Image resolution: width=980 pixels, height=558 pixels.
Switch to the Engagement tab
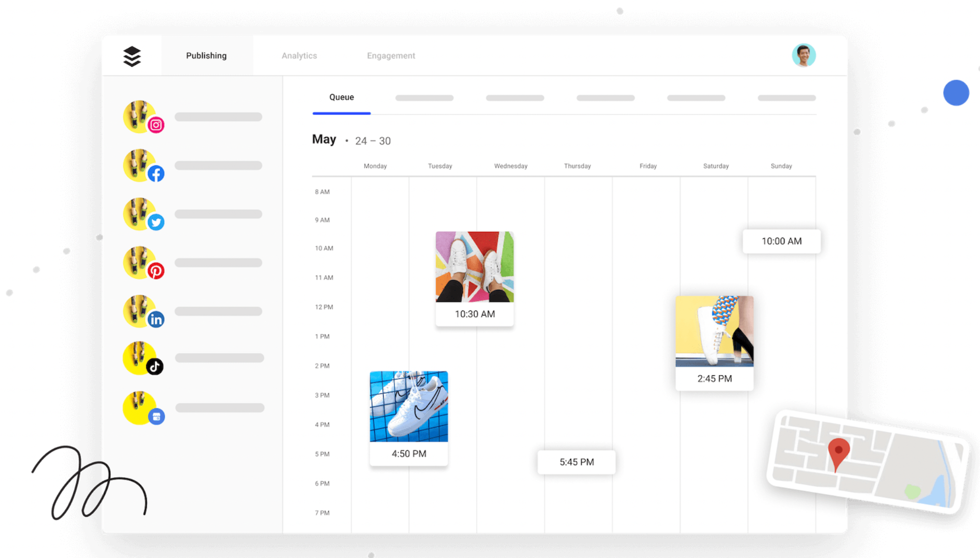click(x=391, y=56)
